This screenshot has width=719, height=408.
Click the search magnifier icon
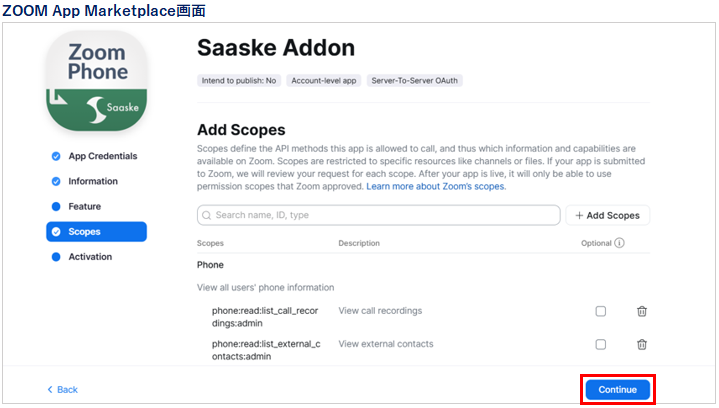click(x=206, y=215)
